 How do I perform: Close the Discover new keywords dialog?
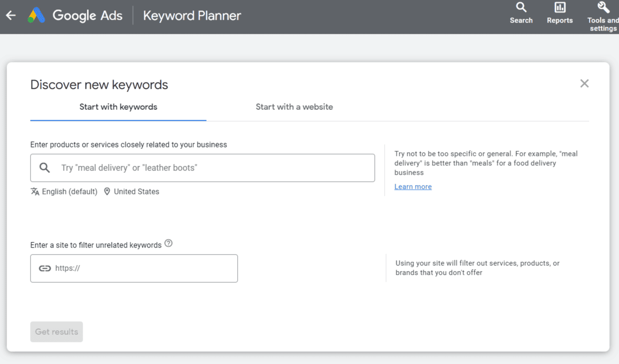tap(584, 83)
